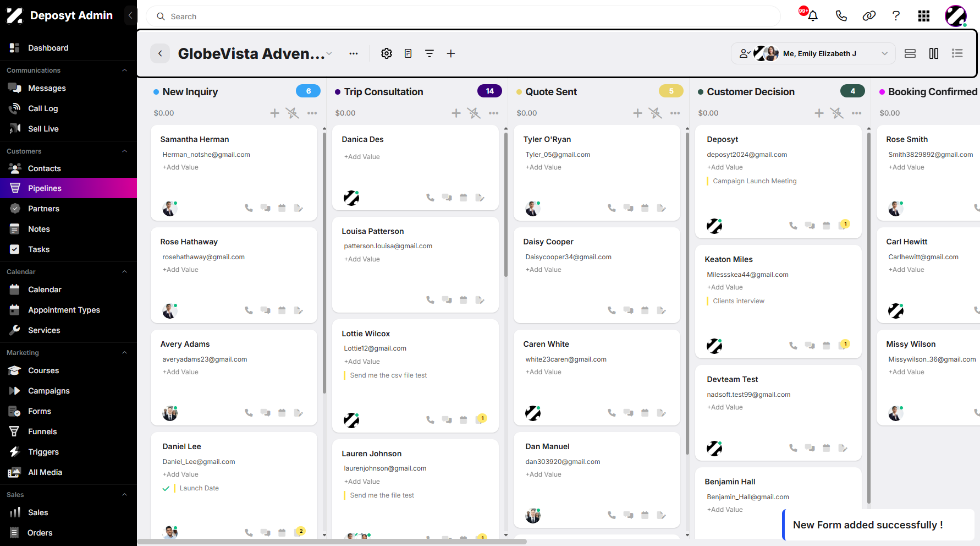Expand the pipeline name dropdown

tap(329, 53)
